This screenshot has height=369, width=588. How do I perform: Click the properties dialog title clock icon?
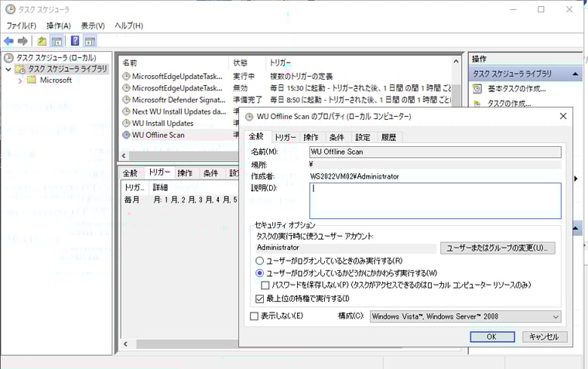coord(249,117)
